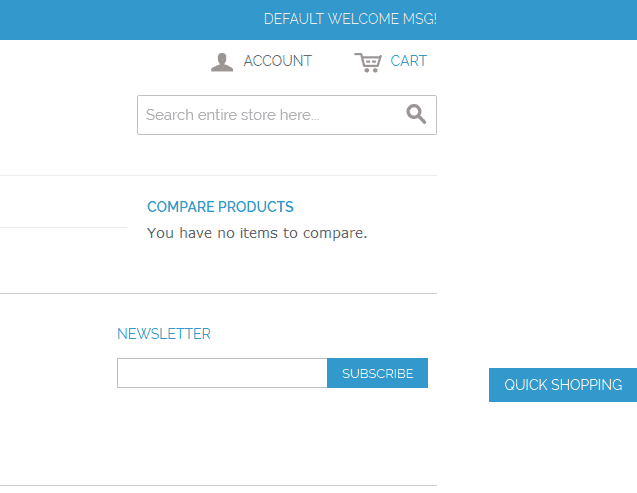Click the Default Welcome Msg text
Viewport: 637px width, 493px height.
(x=350, y=19)
